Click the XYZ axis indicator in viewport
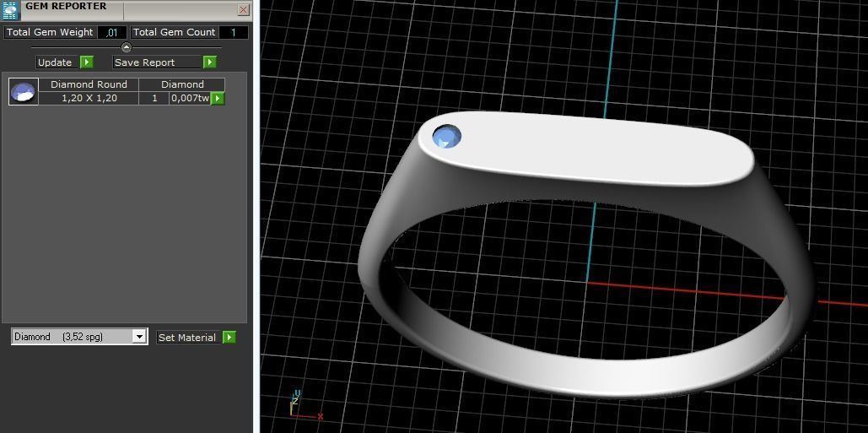868x433 pixels. pyautogui.click(x=305, y=405)
